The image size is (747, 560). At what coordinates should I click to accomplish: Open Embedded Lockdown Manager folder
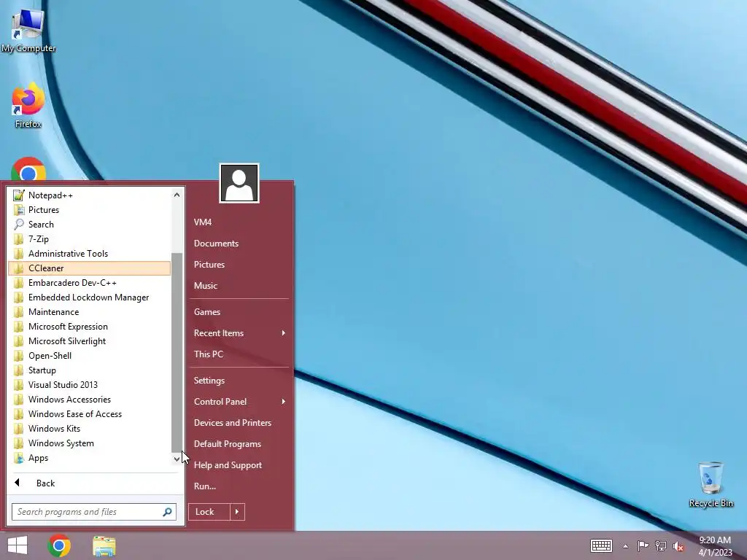90,297
